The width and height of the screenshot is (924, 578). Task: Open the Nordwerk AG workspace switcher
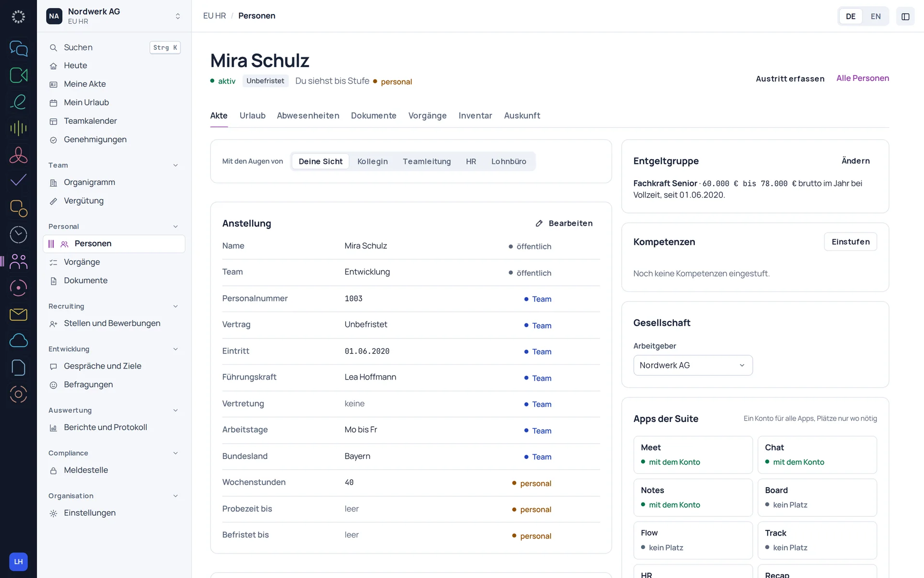114,16
